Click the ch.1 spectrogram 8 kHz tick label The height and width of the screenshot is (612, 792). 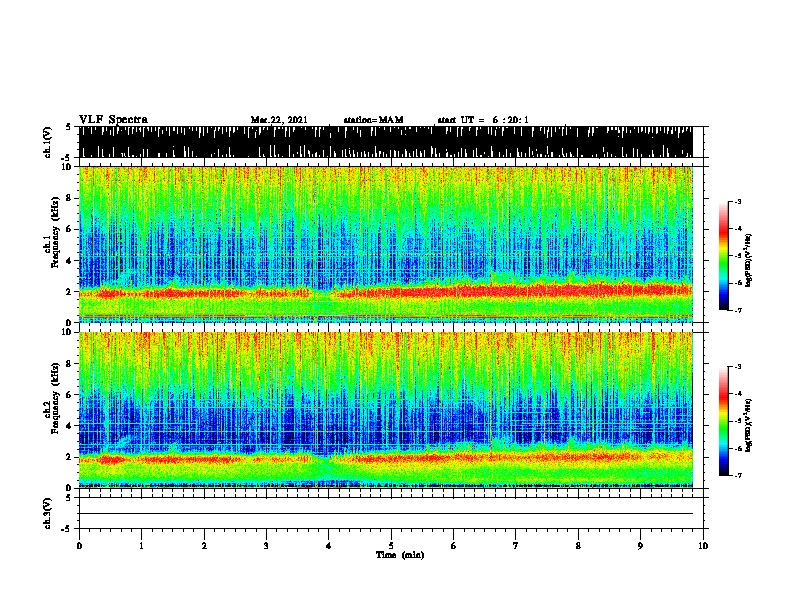point(70,198)
